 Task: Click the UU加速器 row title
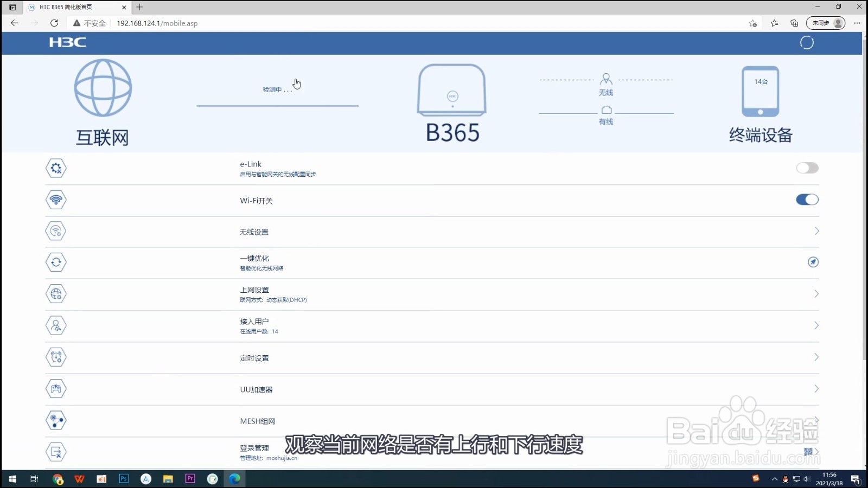(256, 389)
